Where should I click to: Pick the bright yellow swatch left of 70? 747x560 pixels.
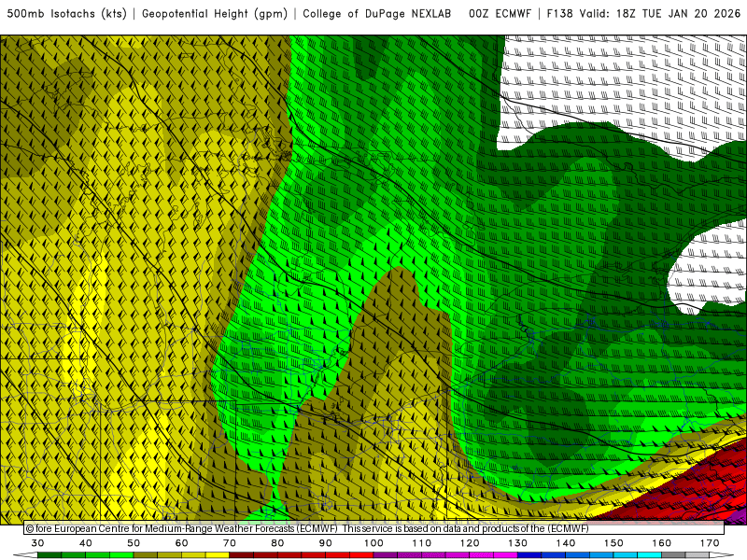[x=218, y=555]
